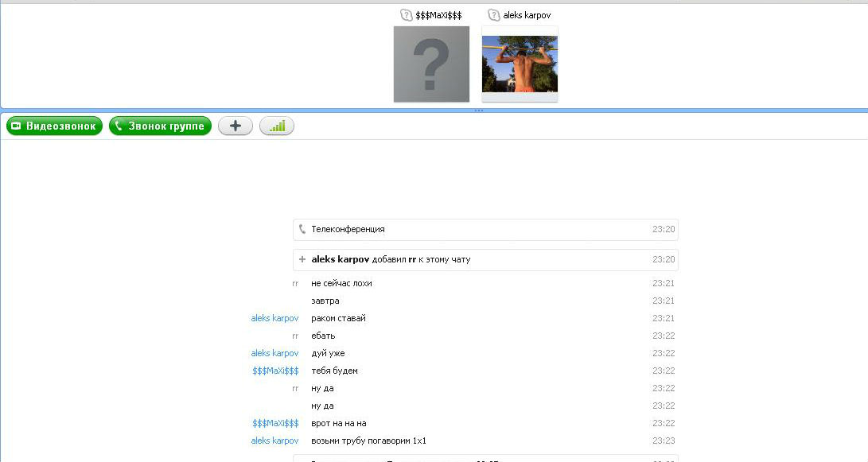Viewport: 868px width, 462px height.
Task: Click sender $$$MaXi$$$ beside тебя будем
Action: tap(275, 371)
